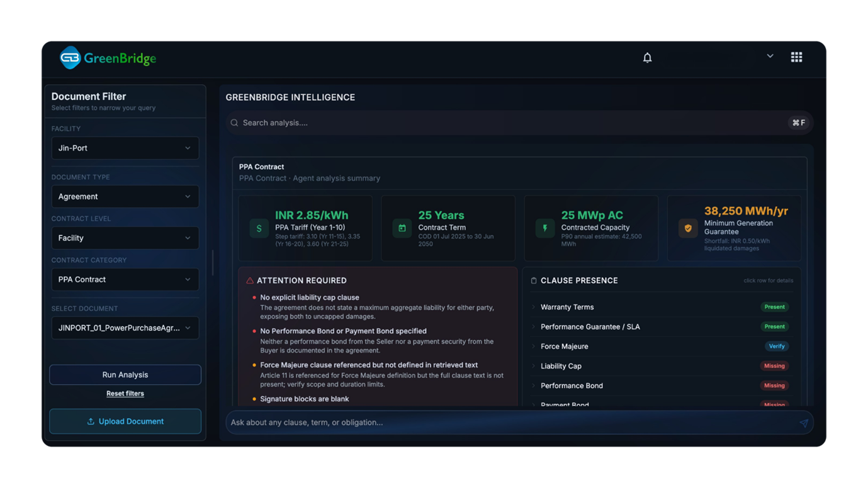This screenshot has height=488, width=868.
Task: Expand the Warranty Terms row
Action: tap(662, 307)
